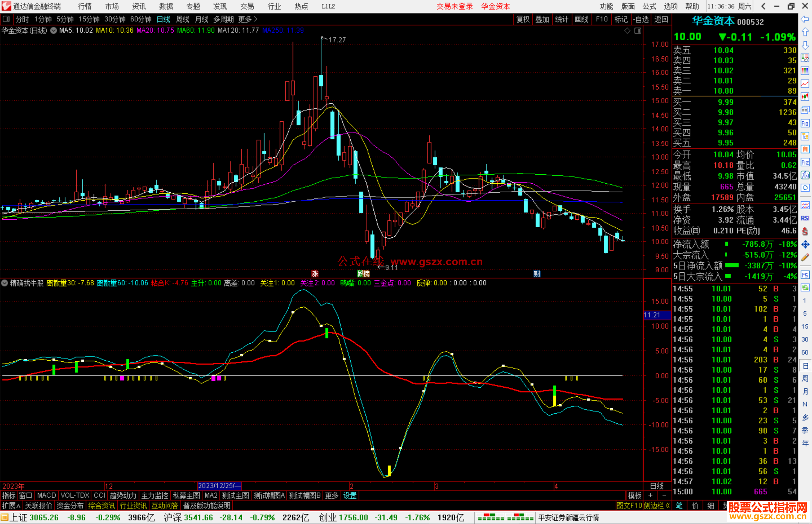Click the candlestick chart sidebar icon
The height and width of the screenshot is (524, 812).
[x=805, y=97]
